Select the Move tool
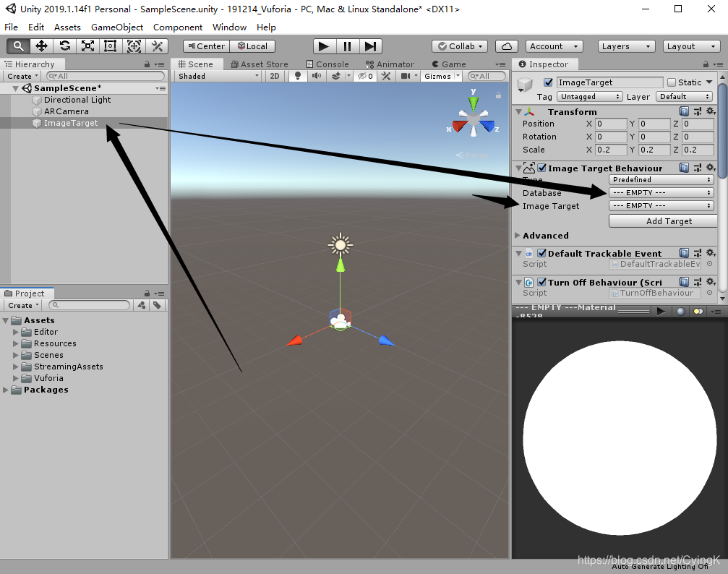Image resolution: width=728 pixels, height=574 pixels. click(x=41, y=46)
